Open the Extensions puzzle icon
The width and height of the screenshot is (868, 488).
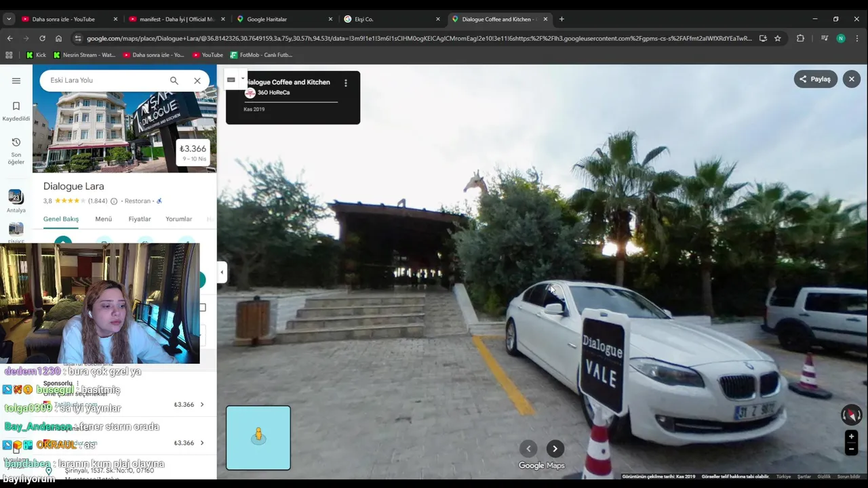coord(800,39)
